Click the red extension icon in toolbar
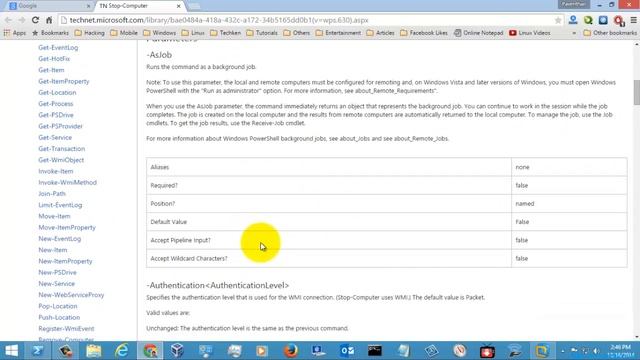 (619, 20)
